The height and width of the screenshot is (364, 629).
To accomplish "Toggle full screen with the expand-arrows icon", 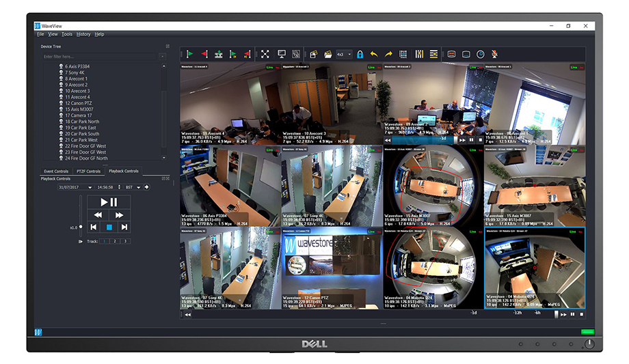I will click(265, 54).
